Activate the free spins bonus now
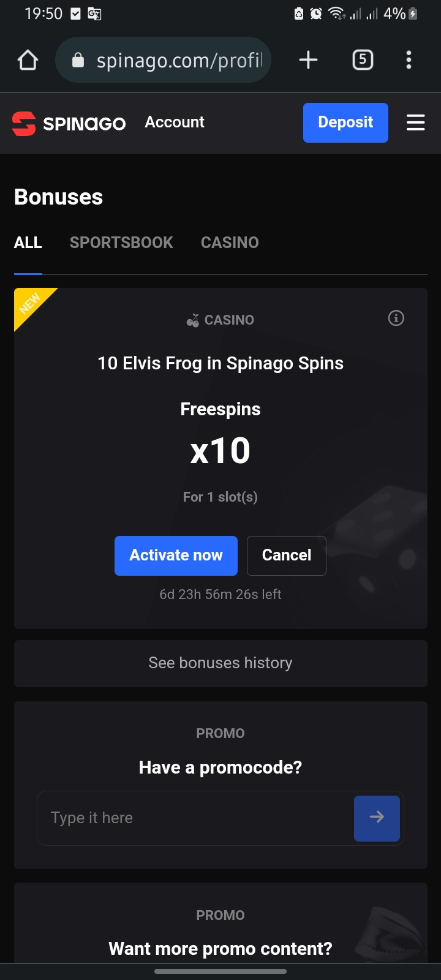The height and width of the screenshot is (980, 441). pyautogui.click(x=176, y=556)
